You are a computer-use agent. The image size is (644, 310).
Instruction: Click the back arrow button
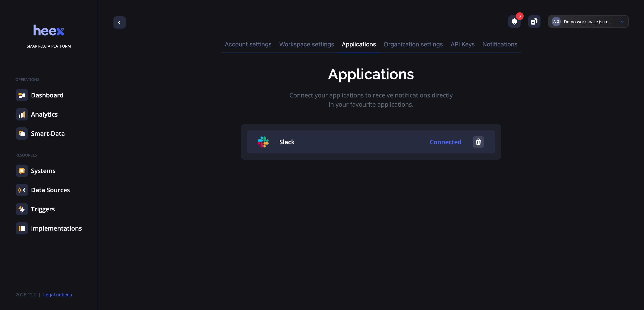tap(119, 22)
